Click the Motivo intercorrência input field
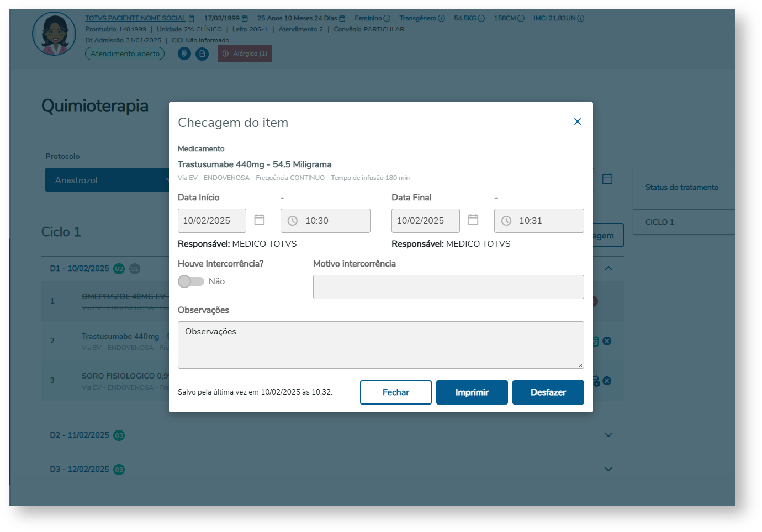762x532 pixels. click(448, 287)
